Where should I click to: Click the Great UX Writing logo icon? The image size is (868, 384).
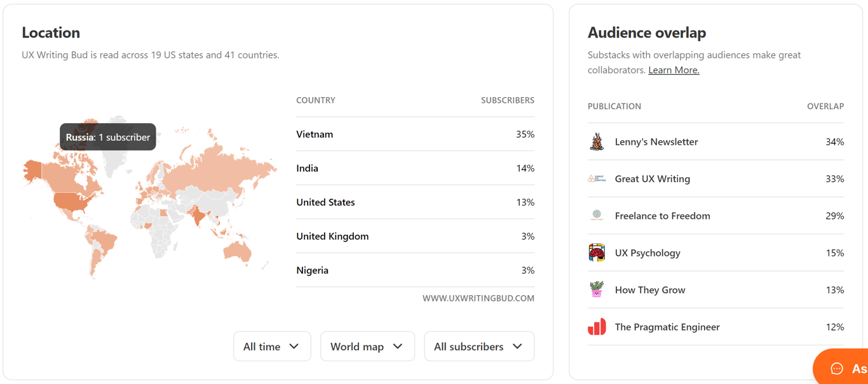(597, 178)
